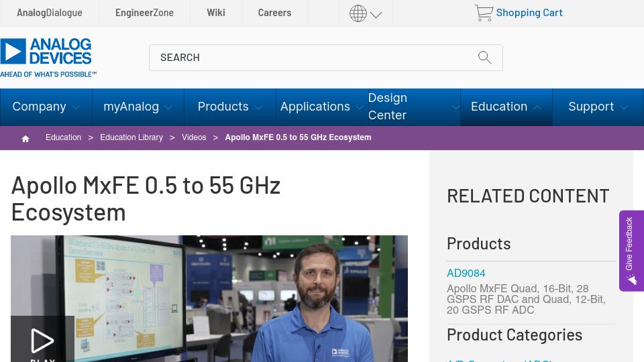Viewport: 644px width, 362px height.
Task: Open the Education menu
Action: [499, 107]
